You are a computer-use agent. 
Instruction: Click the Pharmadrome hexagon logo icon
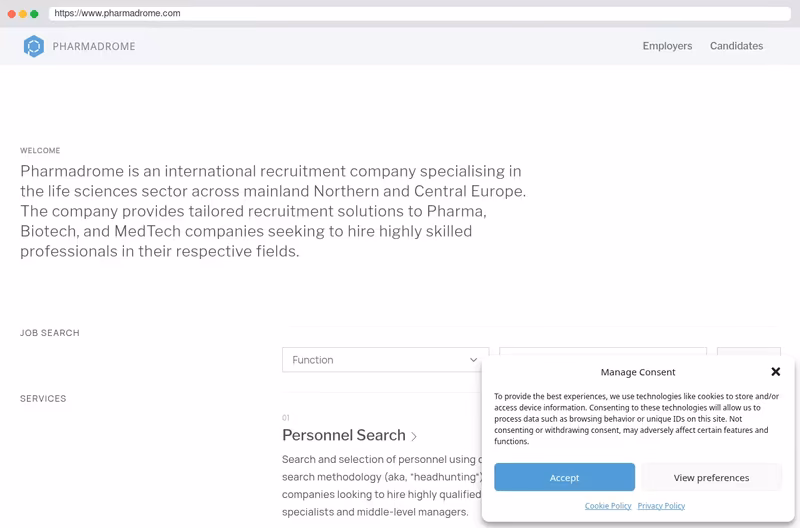click(x=34, y=46)
